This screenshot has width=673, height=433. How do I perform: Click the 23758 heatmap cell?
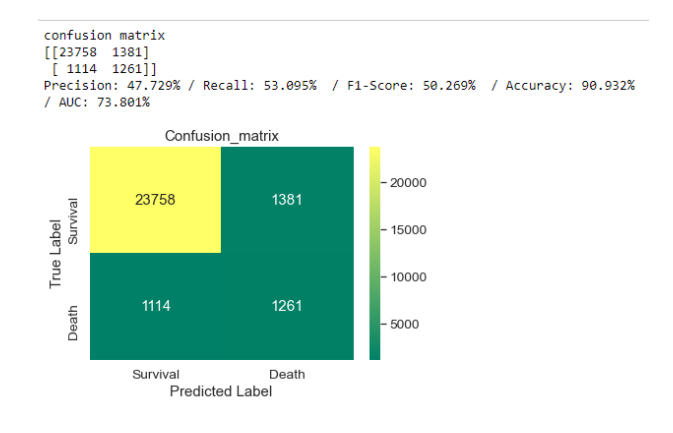(x=155, y=200)
